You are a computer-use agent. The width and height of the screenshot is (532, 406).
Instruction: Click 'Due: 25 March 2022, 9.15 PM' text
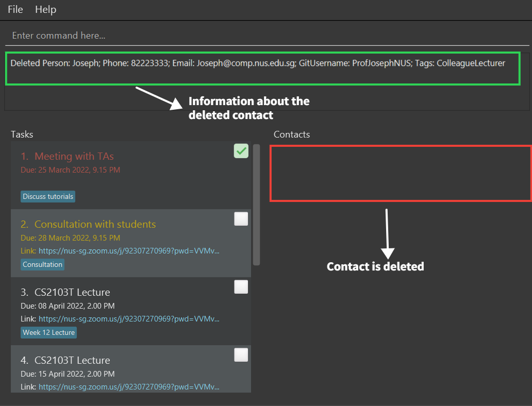click(x=70, y=170)
